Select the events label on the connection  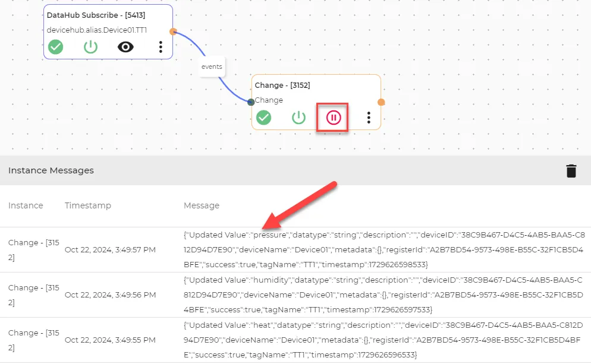[212, 67]
